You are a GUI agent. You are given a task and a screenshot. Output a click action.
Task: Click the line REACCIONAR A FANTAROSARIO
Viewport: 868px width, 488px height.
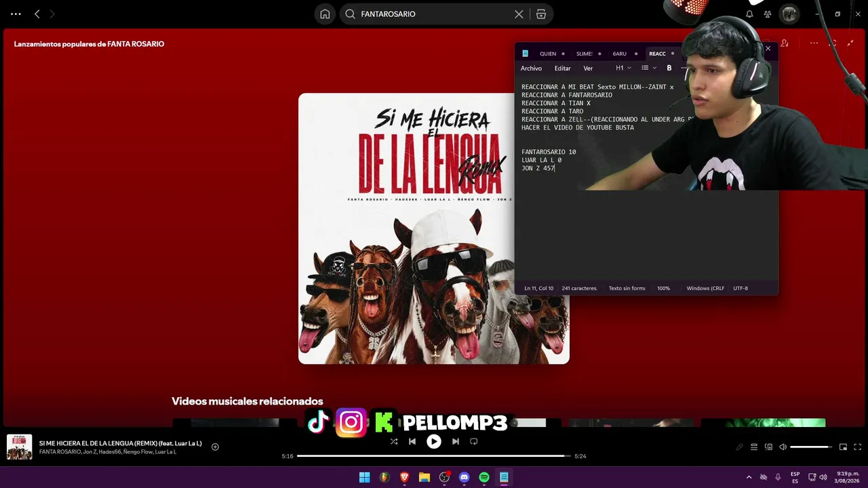pyautogui.click(x=567, y=95)
